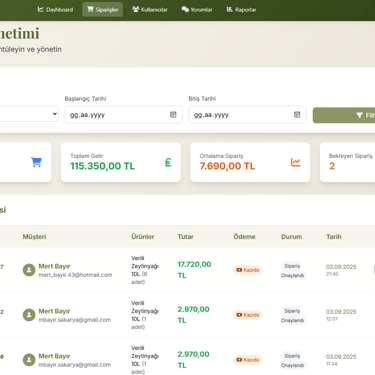Image resolution: width=375 pixels, height=375 pixels.
Task: Open the Raporlar section
Action: [241, 10]
